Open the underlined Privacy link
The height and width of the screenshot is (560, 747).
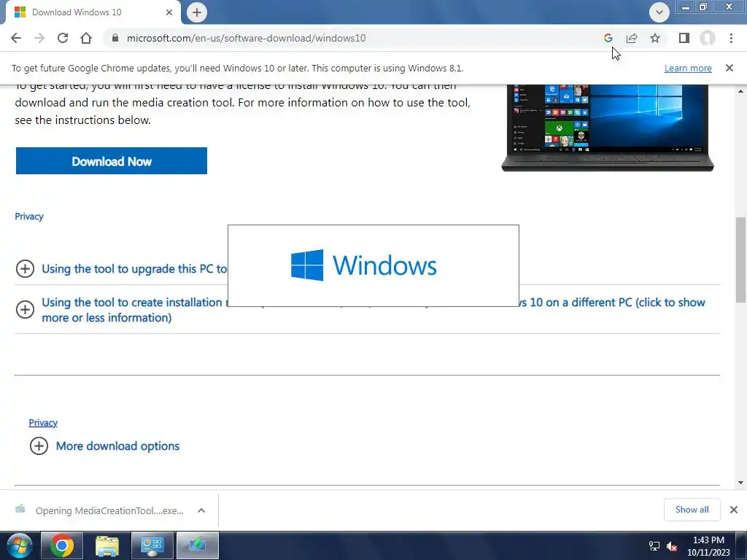pyautogui.click(x=43, y=422)
